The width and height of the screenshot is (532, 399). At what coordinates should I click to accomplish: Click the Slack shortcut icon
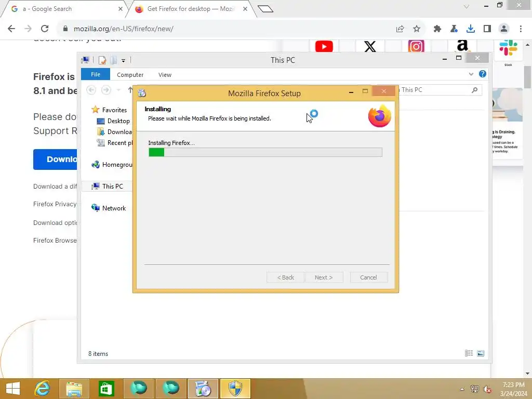[x=508, y=48]
